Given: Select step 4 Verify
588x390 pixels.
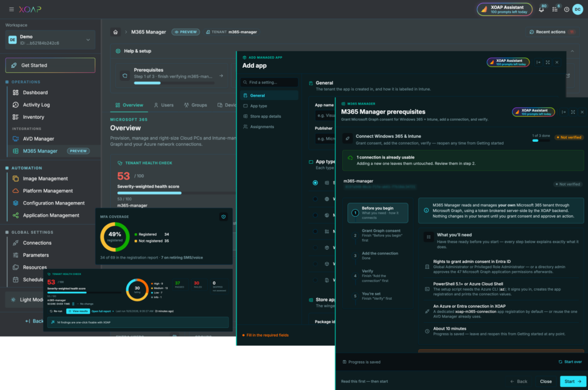Looking at the screenshot, I should pos(378,276).
